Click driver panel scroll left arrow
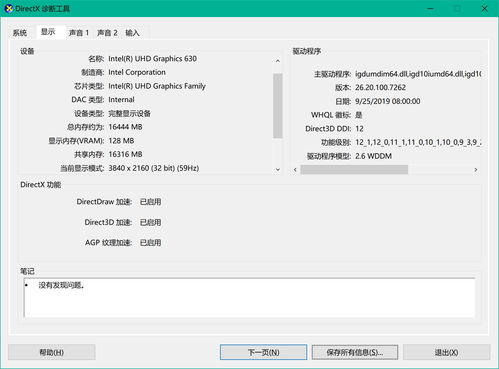 click(295, 170)
